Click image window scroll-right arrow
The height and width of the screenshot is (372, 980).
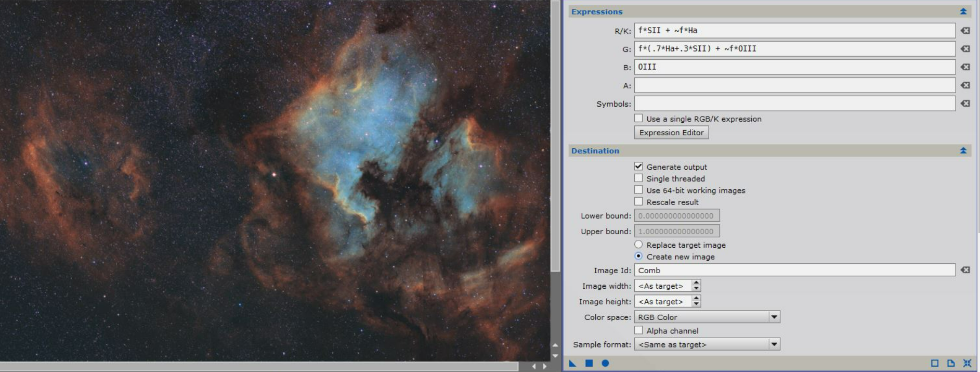pos(544,366)
